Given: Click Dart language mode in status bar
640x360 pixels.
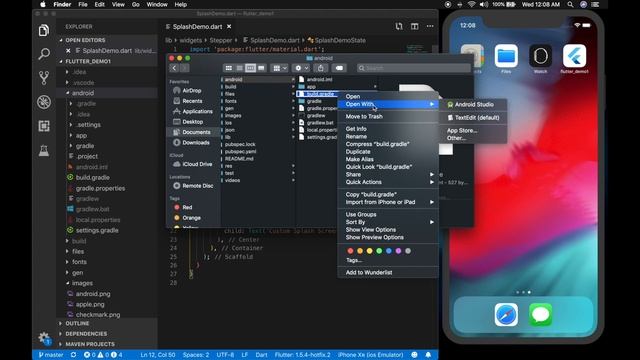Looking at the screenshot, I should click(x=261, y=355).
